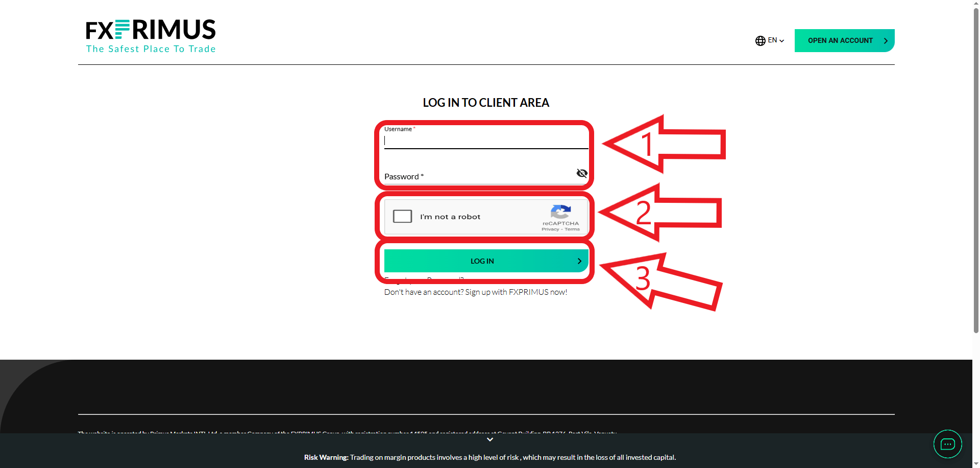Click the FXPRIMUS logo
Screen dimensions: 980x468
(x=151, y=36)
